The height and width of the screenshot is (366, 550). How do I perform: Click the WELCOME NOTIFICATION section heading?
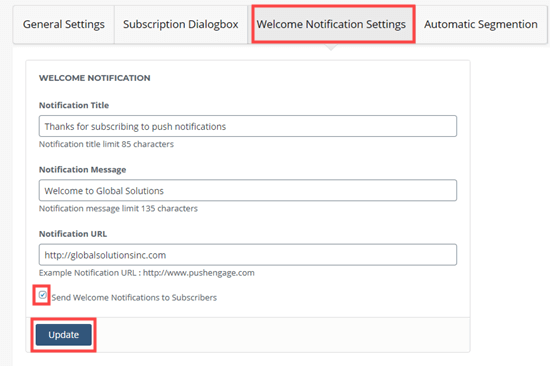[95, 78]
